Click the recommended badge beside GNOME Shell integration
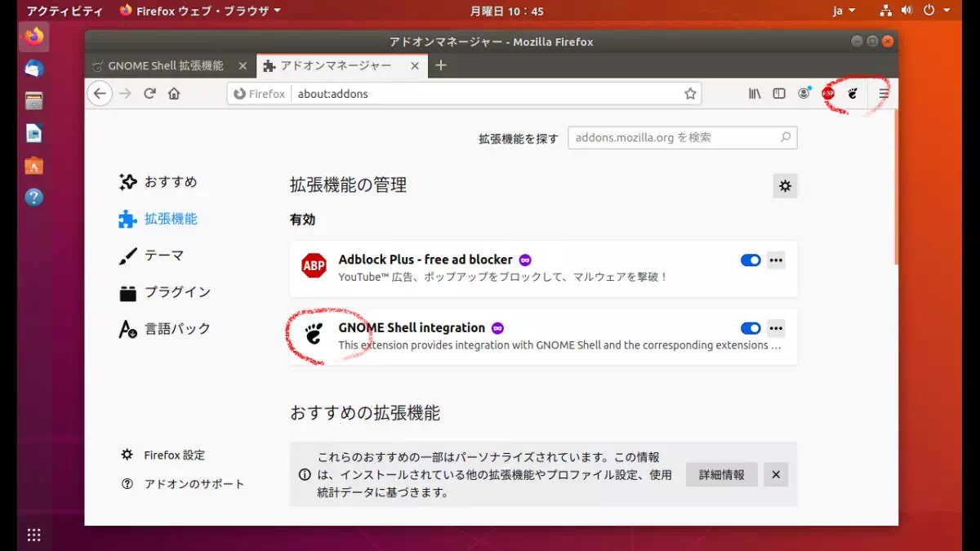980x551 pixels. pos(497,328)
